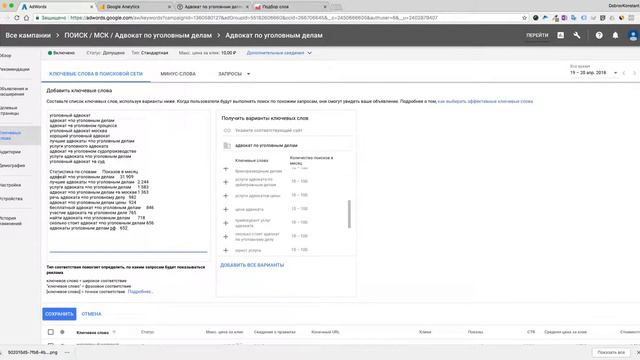Open the wrench tools menu
The width and height of the screenshot is (640, 360).
[x=577, y=36]
